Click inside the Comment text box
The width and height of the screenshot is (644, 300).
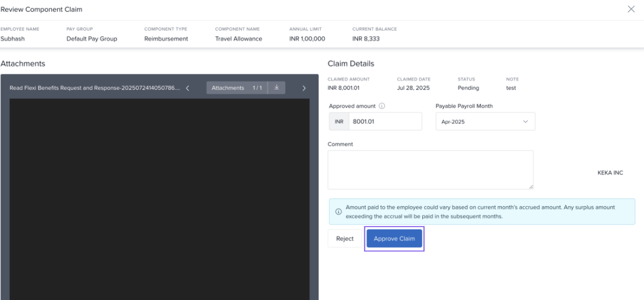pos(430,170)
